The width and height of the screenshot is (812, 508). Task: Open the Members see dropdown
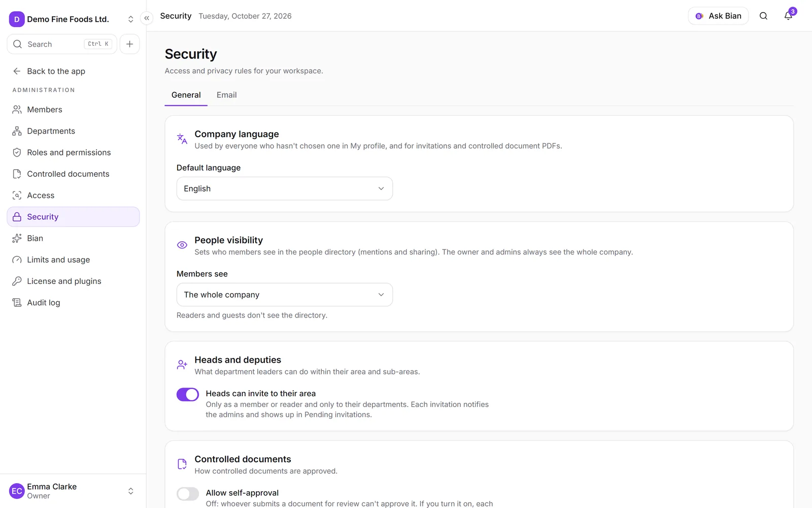[285, 295]
